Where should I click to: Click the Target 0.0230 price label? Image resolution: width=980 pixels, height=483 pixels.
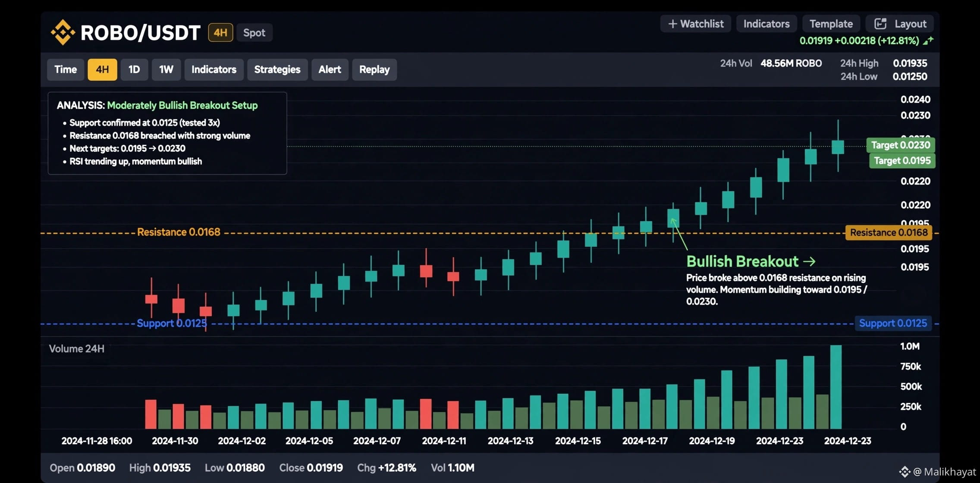point(901,145)
